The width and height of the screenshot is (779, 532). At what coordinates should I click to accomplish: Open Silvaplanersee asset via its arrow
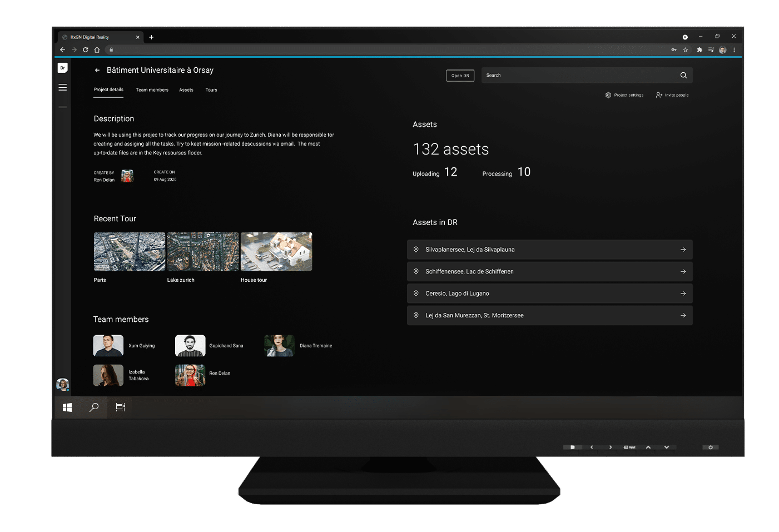[683, 250]
